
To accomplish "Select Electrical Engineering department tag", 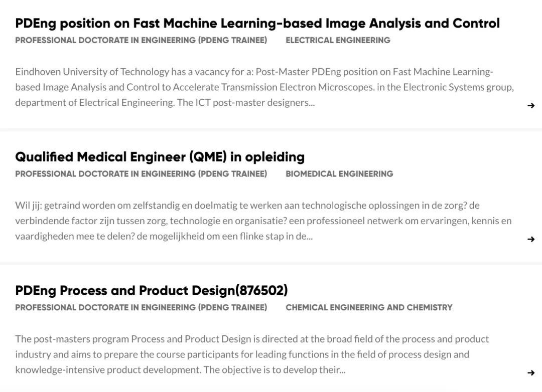I will pyautogui.click(x=338, y=40).
